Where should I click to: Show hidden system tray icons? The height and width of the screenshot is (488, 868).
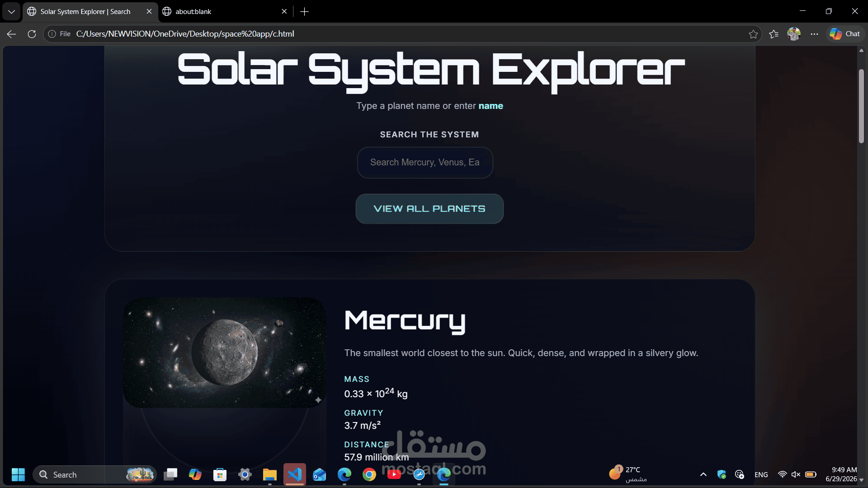coord(703,474)
